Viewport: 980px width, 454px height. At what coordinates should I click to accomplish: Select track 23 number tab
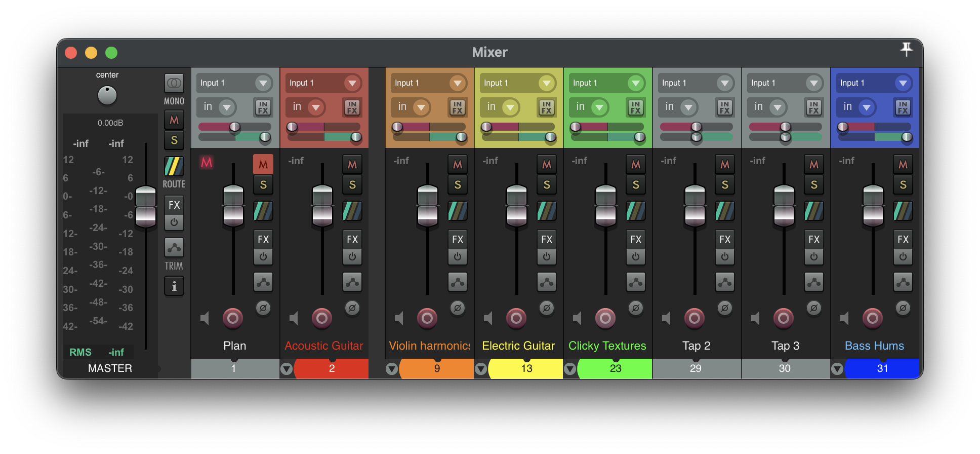tap(616, 368)
